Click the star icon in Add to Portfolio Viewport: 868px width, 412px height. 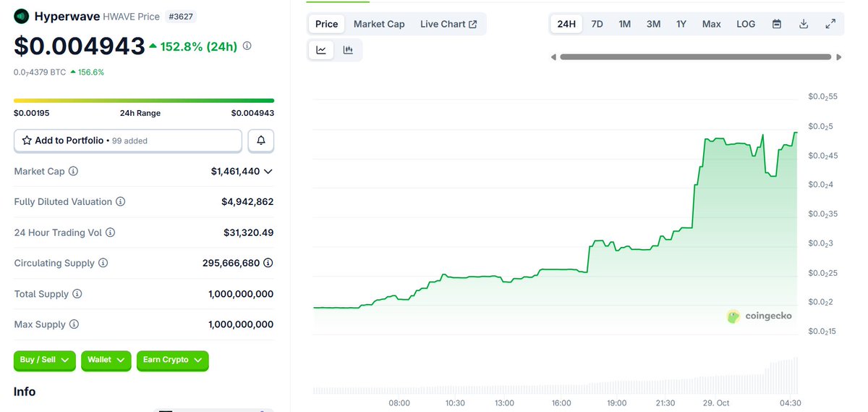pos(27,140)
